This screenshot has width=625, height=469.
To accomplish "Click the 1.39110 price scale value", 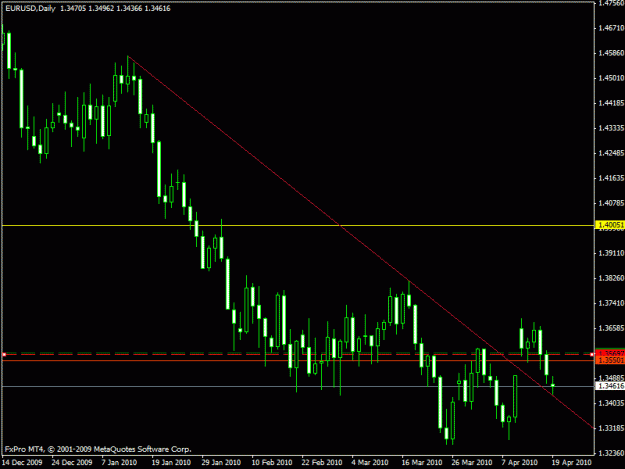I will coord(611,253).
